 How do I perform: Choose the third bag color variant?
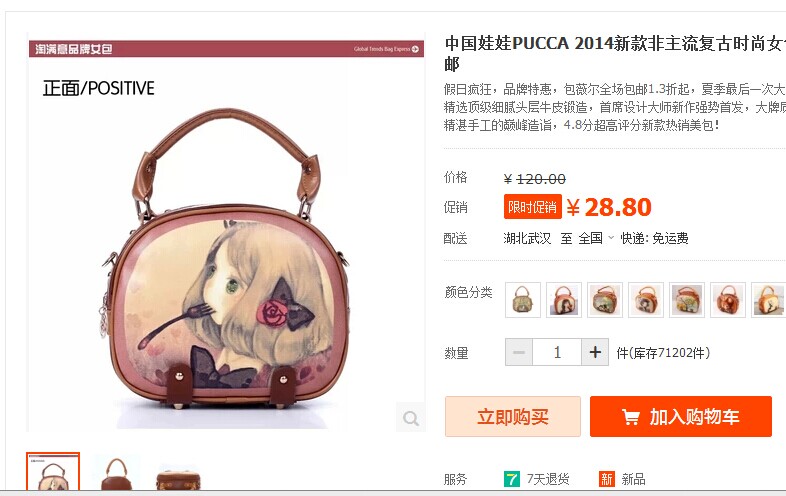[x=605, y=300]
